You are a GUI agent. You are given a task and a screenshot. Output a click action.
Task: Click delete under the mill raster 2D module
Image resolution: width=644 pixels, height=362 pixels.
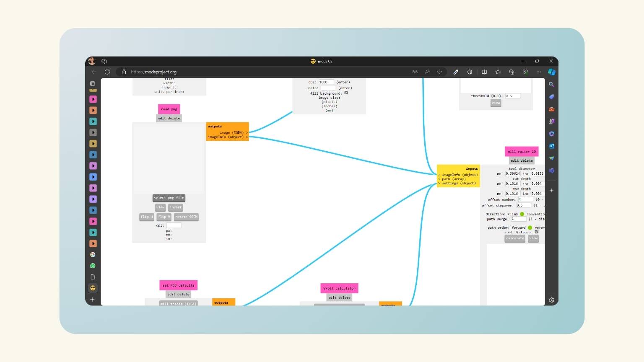[x=527, y=161]
